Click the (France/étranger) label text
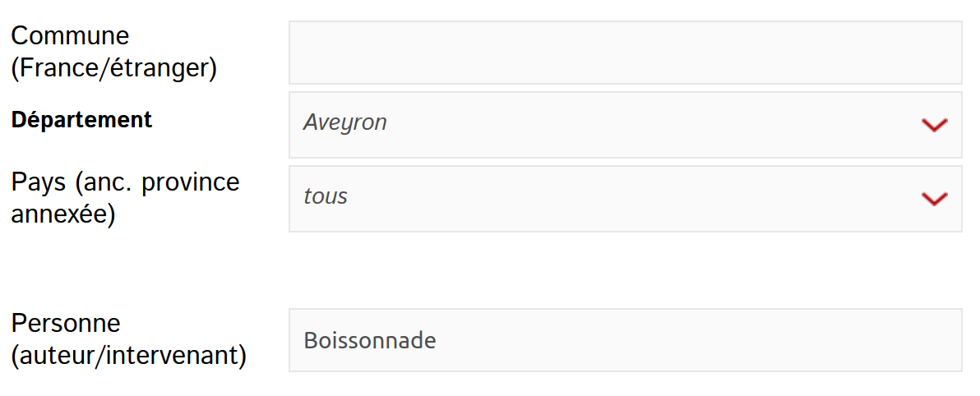 pos(114,68)
